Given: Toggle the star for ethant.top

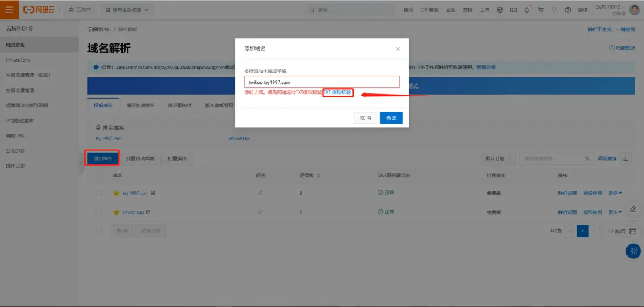Looking at the screenshot, I should click(116, 212).
